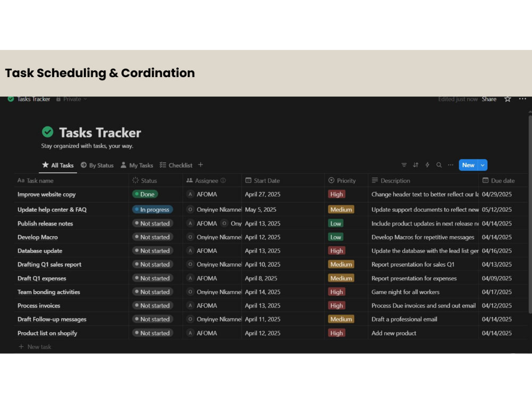The image size is (532, 399).
Task: Click the Medium priority tag of Draft Follow-up messages
Action: click(x=341, y=319)
